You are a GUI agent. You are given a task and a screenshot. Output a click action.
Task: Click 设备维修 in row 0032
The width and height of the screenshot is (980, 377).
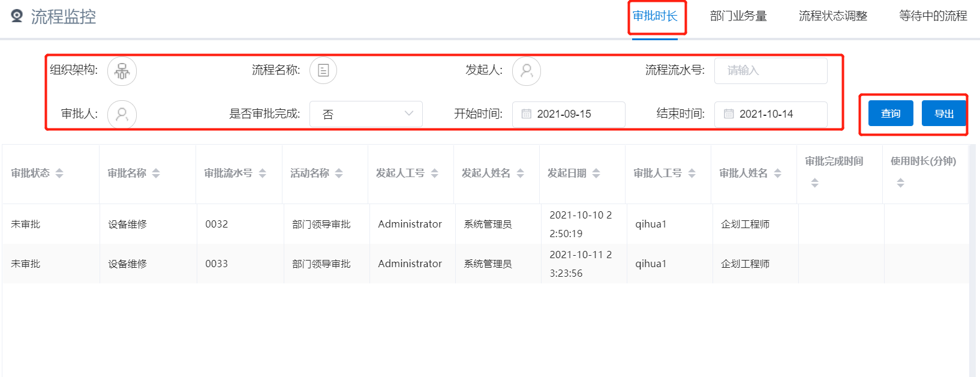point(127,224)
